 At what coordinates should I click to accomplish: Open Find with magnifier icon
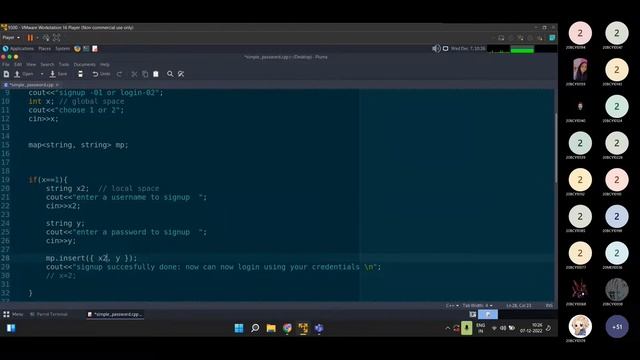click(170, 74)
